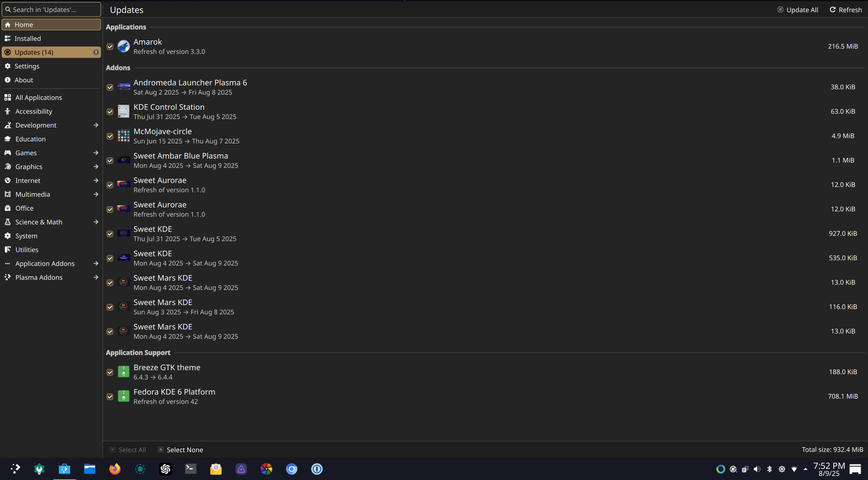
Task: Open Firefox from the taskbar
Action: [x=115, y=469]
